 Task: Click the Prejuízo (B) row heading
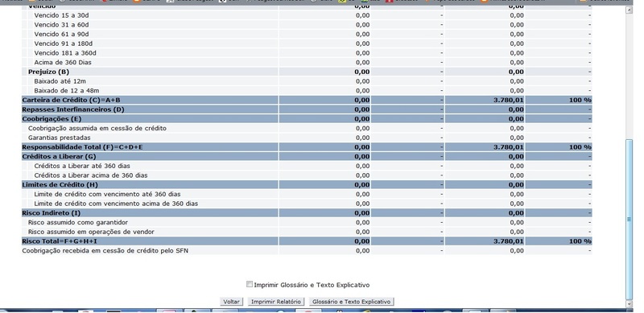tap(49, 72)
